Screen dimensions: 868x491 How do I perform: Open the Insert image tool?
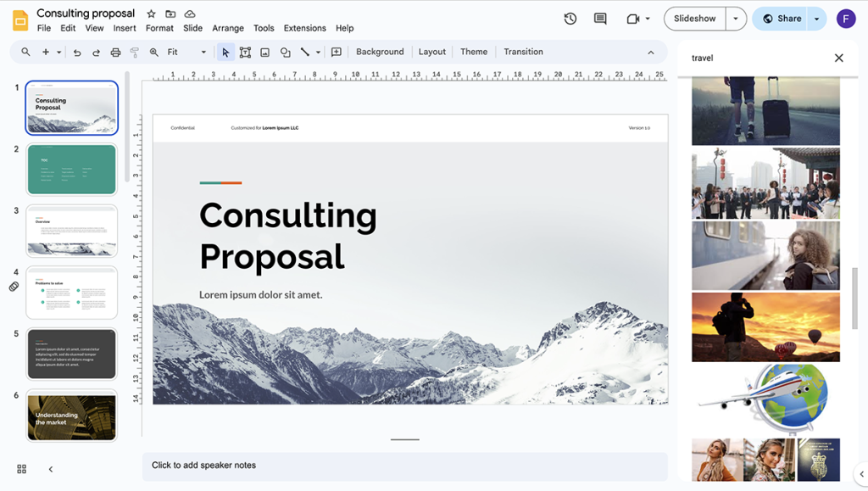pos(265,52)
